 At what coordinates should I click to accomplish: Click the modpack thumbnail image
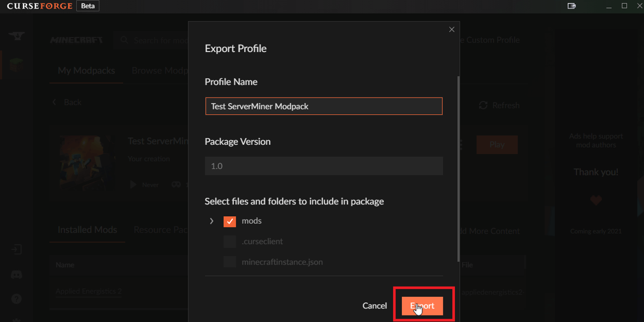pyautogui.click(x=86, y=163)
